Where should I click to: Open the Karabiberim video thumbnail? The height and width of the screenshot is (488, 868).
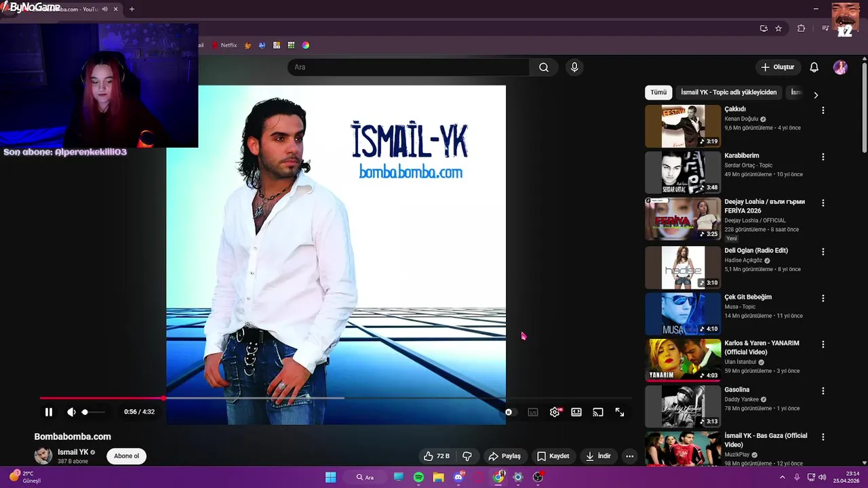tap(683, 173)
